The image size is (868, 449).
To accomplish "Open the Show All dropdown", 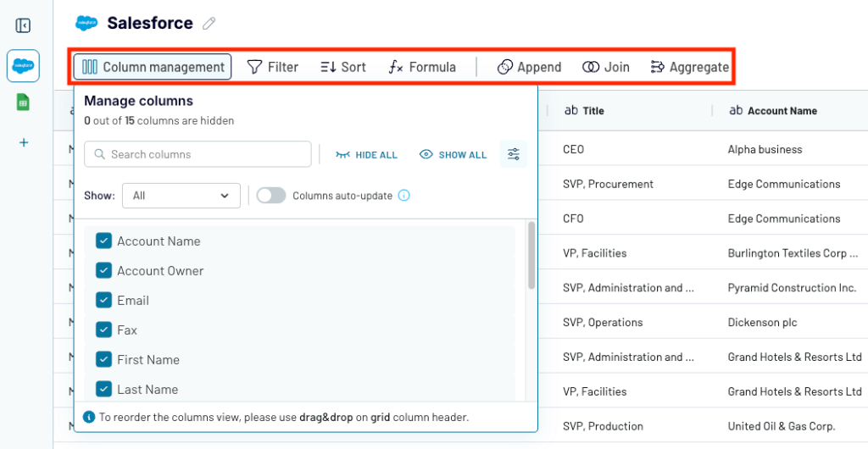I will click(x=181, y=196).
